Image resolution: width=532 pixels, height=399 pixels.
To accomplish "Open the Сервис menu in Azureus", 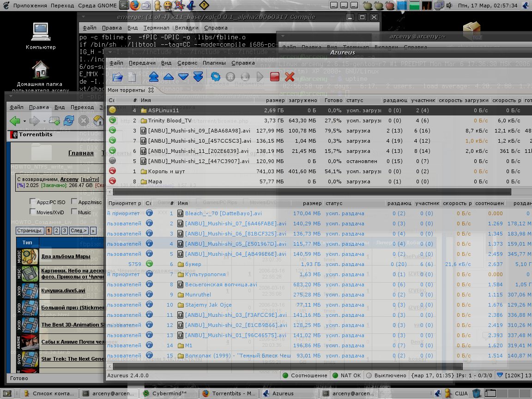I will (x=187, y=63).
